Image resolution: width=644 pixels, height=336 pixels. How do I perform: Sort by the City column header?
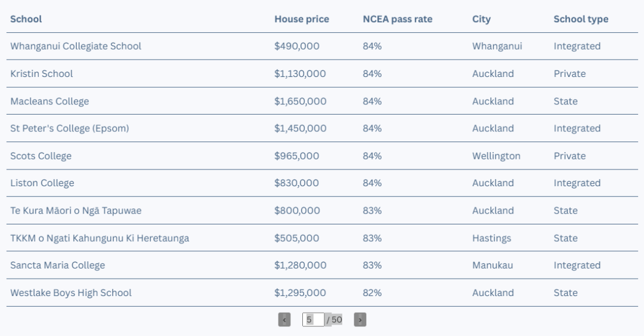pyautogui.click(x=481, y=19)
